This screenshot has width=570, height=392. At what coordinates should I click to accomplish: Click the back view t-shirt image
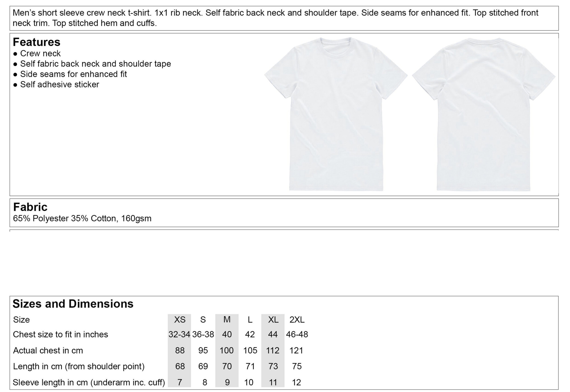(484, 114)
